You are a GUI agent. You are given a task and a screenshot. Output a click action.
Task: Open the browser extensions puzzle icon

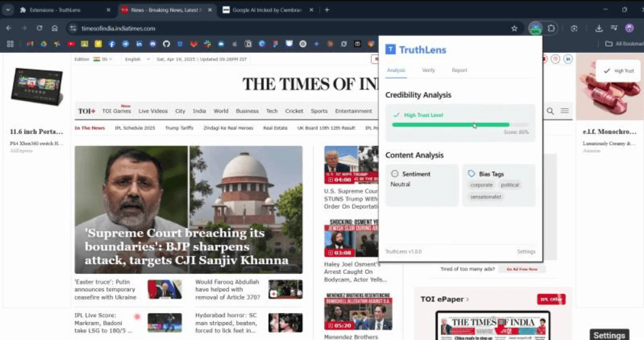click(552, 28)
